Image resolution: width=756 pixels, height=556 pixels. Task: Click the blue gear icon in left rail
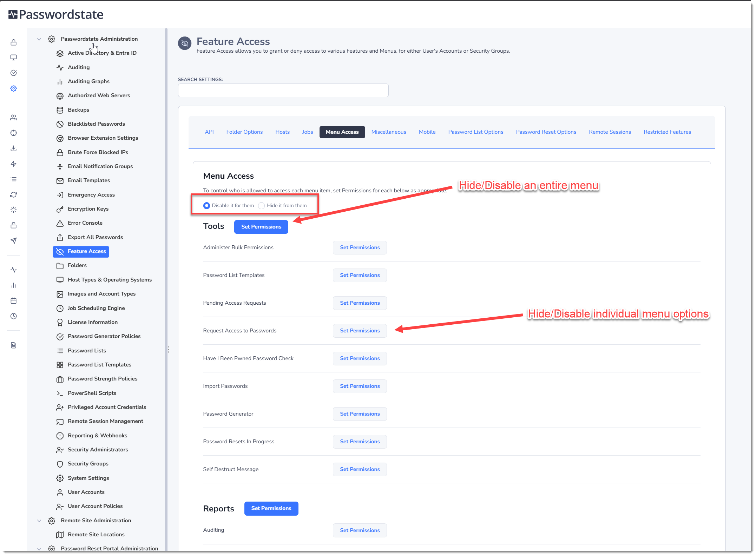(14, 88)
